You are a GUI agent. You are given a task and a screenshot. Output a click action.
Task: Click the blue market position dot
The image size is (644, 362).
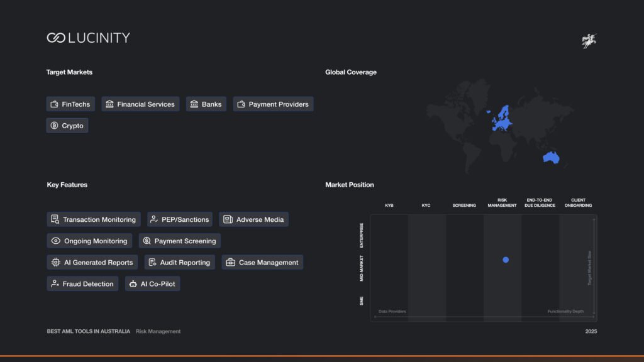pyautogui.click(x=506, y=260)
